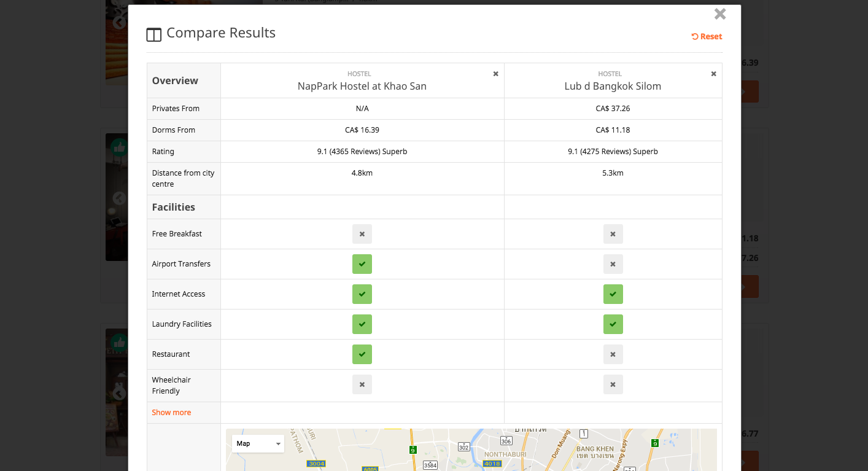Click the Laundry Facilities row label
Screen dimensions: 868x471
tap(182, 324)
